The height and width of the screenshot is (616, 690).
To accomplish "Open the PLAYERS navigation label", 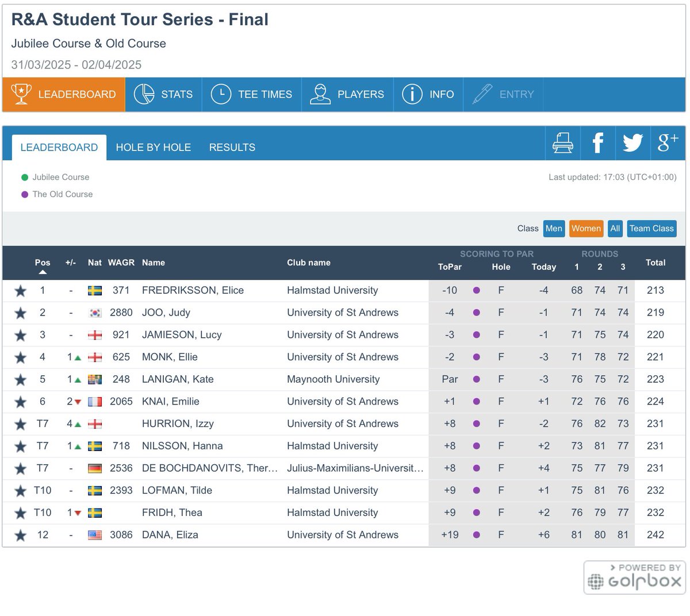I will click(361, 94).
